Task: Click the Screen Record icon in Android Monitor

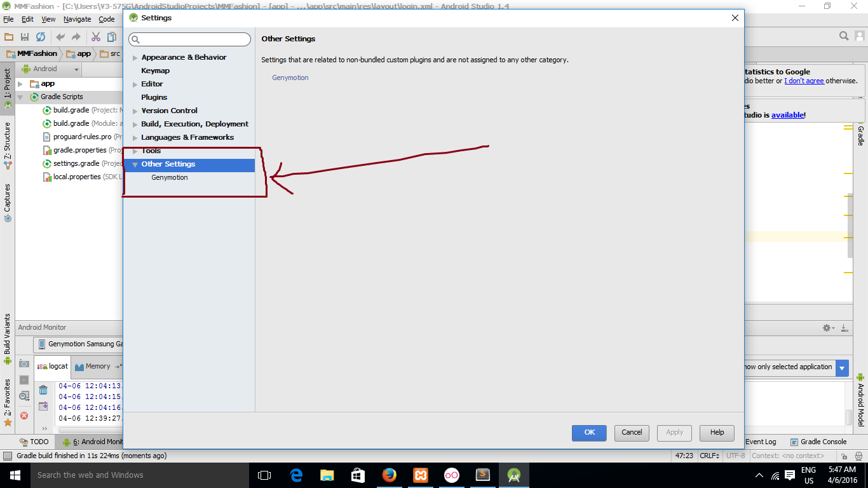Action: tap(24, 380)
